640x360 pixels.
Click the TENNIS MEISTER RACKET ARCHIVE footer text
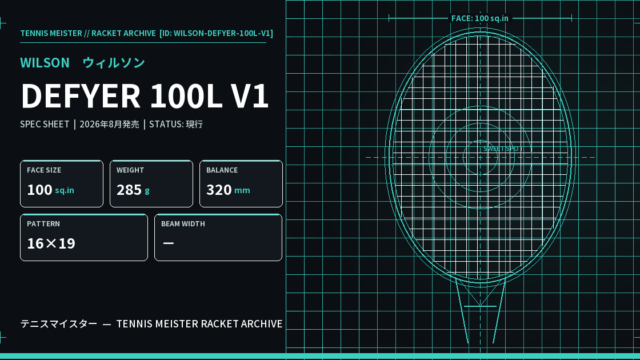click(x=199, y=324)
